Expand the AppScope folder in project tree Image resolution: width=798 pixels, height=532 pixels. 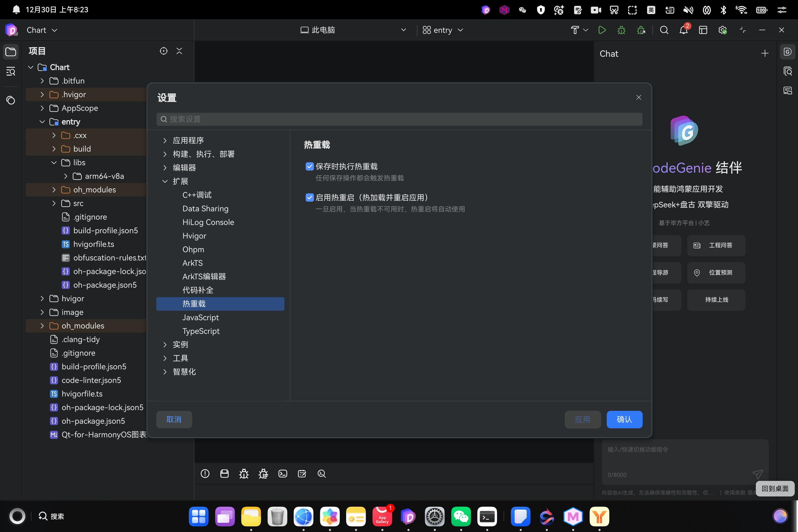coord(42,108)
